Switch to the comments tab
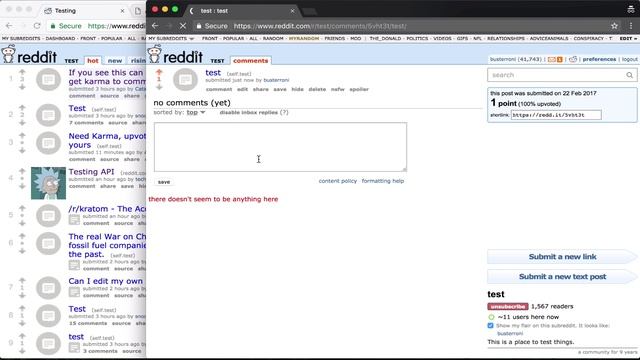640x360 pixels. click(251, 60)
